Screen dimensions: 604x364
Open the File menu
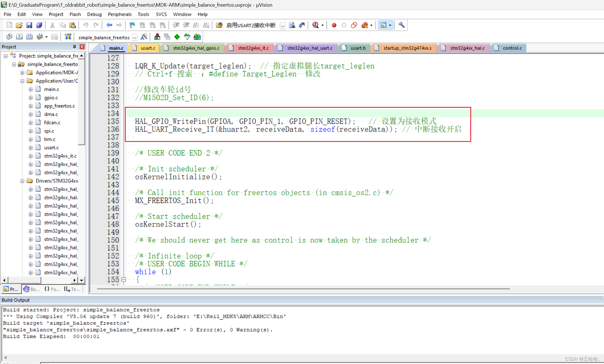click(8, 14)
